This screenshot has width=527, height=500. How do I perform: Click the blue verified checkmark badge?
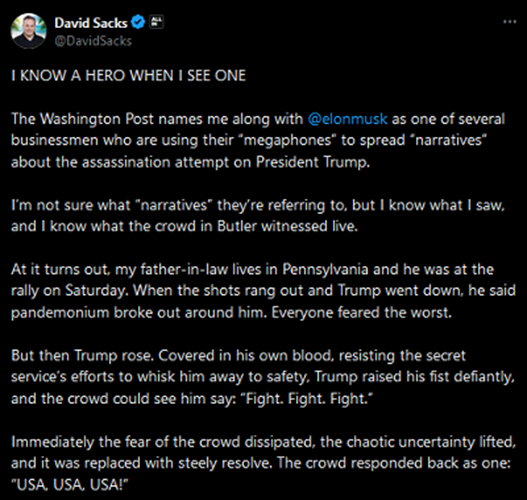(x=138, y=23)
